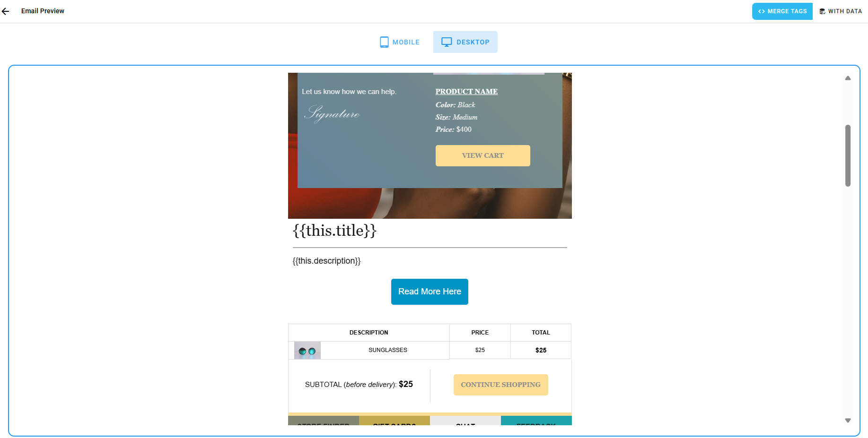The height and width of the screenshot is (438, 868).
Task: Switch preview to With Data
Action: tap(841, 11)
